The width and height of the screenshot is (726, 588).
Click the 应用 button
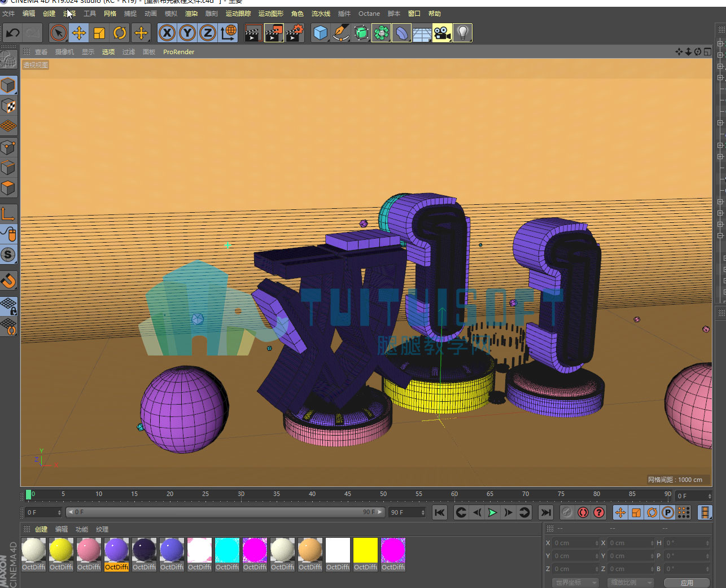(686, 583)
